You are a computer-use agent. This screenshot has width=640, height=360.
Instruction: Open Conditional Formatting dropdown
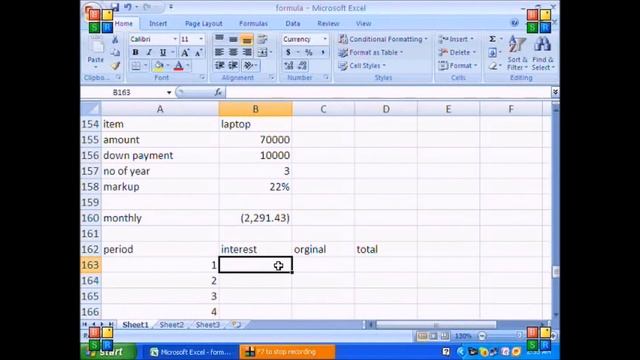(383, 39)
